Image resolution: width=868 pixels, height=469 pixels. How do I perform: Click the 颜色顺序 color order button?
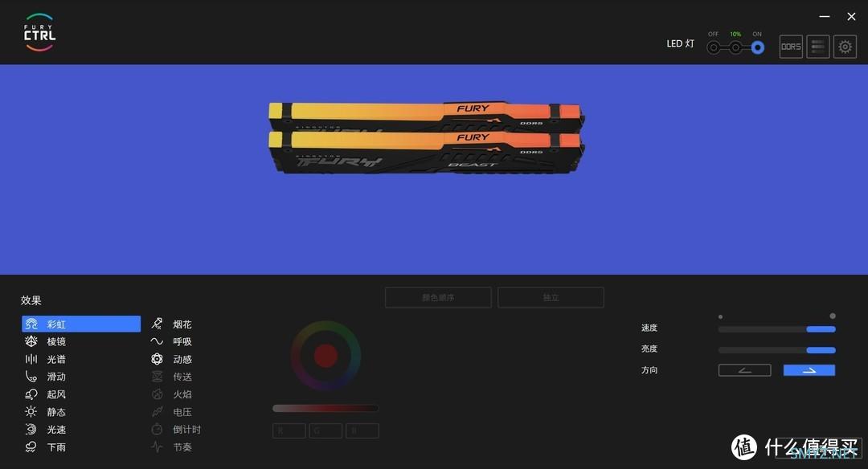438,298
